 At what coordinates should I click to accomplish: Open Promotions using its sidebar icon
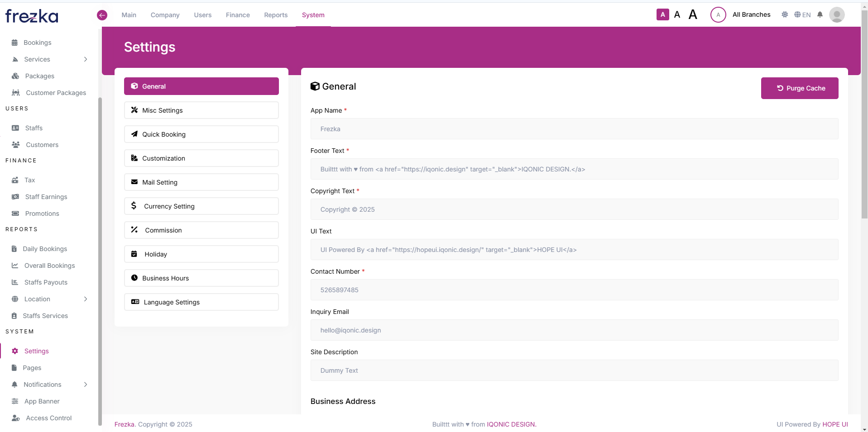[15, 213]
